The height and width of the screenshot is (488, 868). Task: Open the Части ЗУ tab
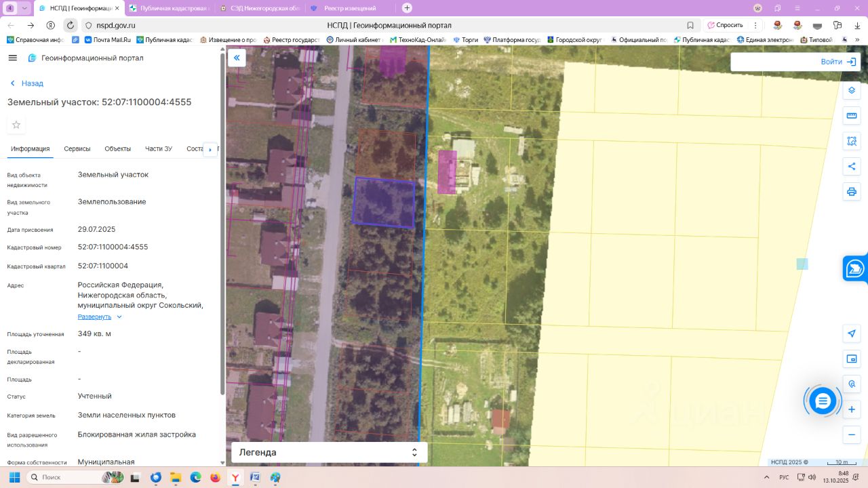tap(159, 149)
